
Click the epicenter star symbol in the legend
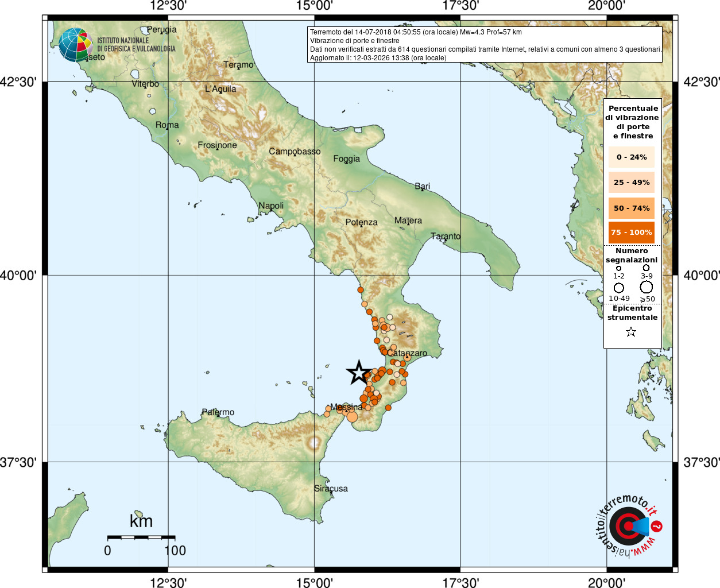point(631,332)
